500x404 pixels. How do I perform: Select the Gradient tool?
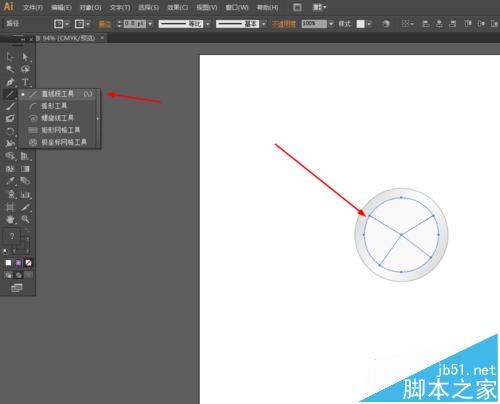tap(25, 169)
